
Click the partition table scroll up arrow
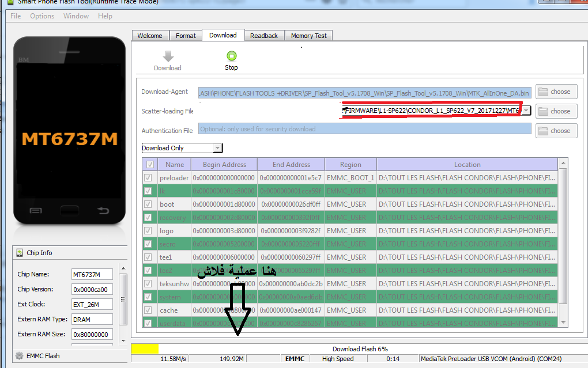click(563, 164)
